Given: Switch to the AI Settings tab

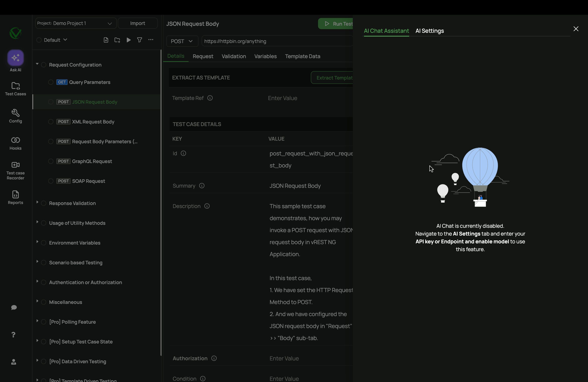Looking at the screenshot, I should (429, 31).
